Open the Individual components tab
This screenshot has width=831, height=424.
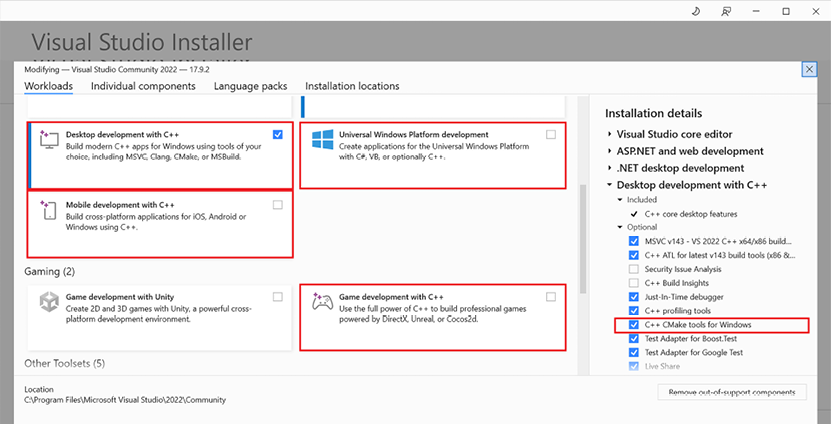[143, 86]
